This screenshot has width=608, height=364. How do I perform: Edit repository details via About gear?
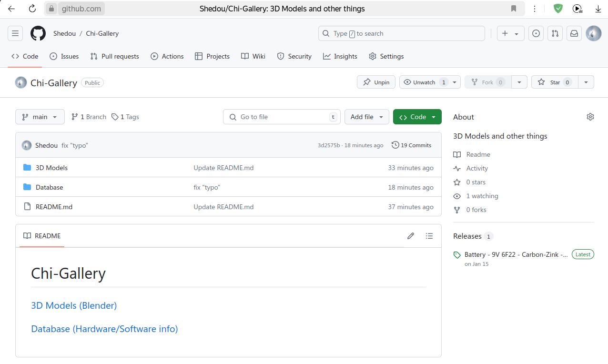[590, 117]
